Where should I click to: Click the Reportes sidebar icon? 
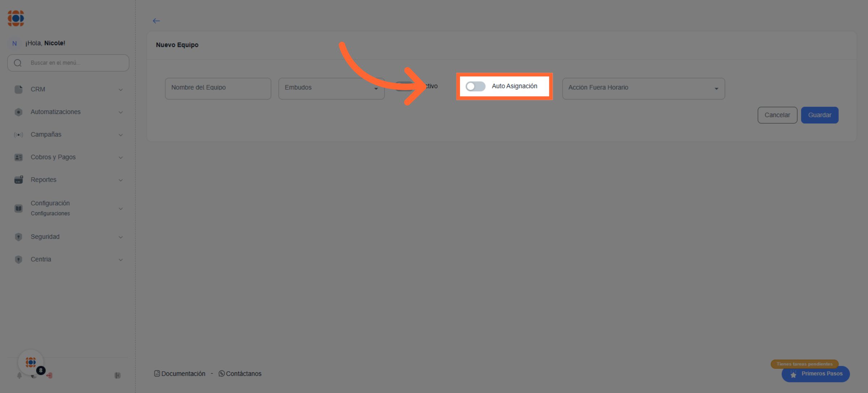18,180
